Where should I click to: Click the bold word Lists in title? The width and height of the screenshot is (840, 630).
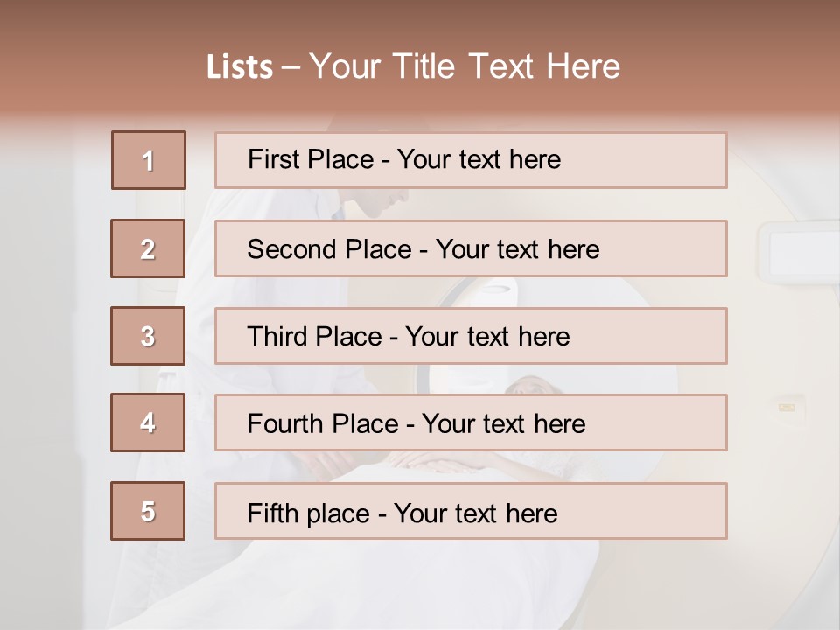(x=240, y=67)
